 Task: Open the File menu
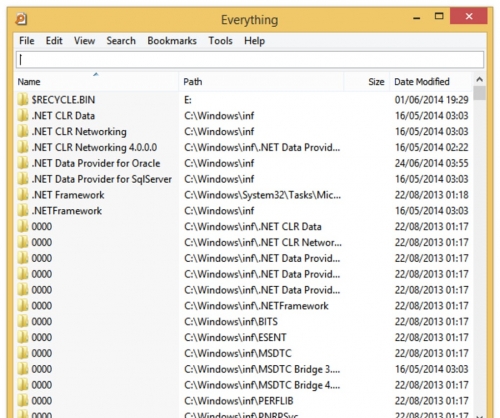coord(27,41)
